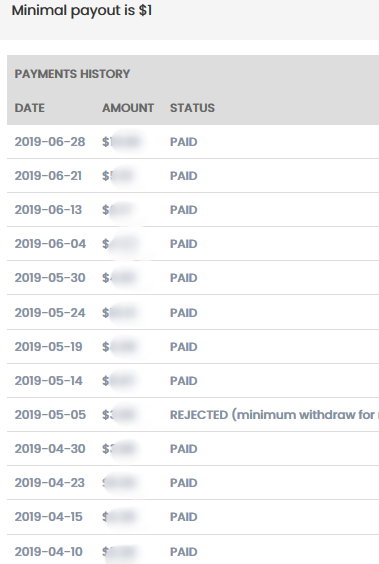
Task: Click the STATUS column header
Action: [x=192, y=108]
